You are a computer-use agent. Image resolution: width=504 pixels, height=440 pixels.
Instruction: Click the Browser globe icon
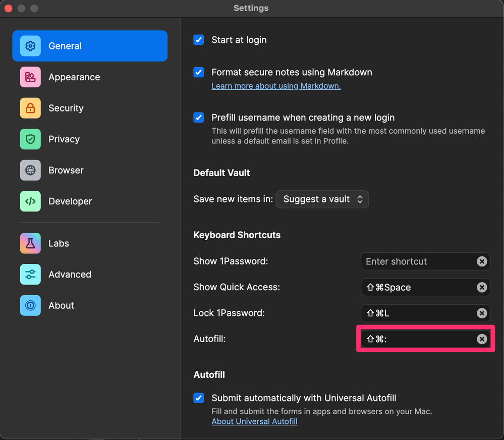point(30,170)
